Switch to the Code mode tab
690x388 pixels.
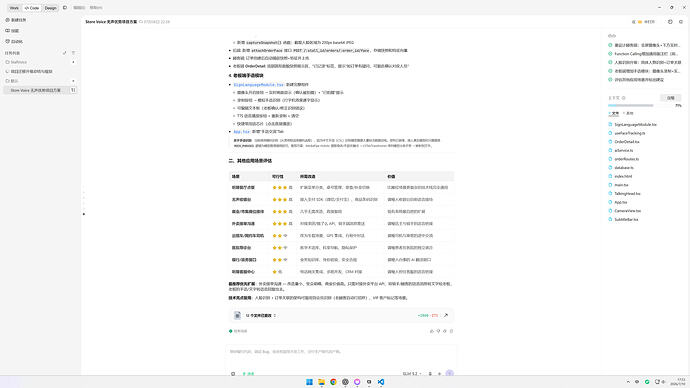[32, 8]
